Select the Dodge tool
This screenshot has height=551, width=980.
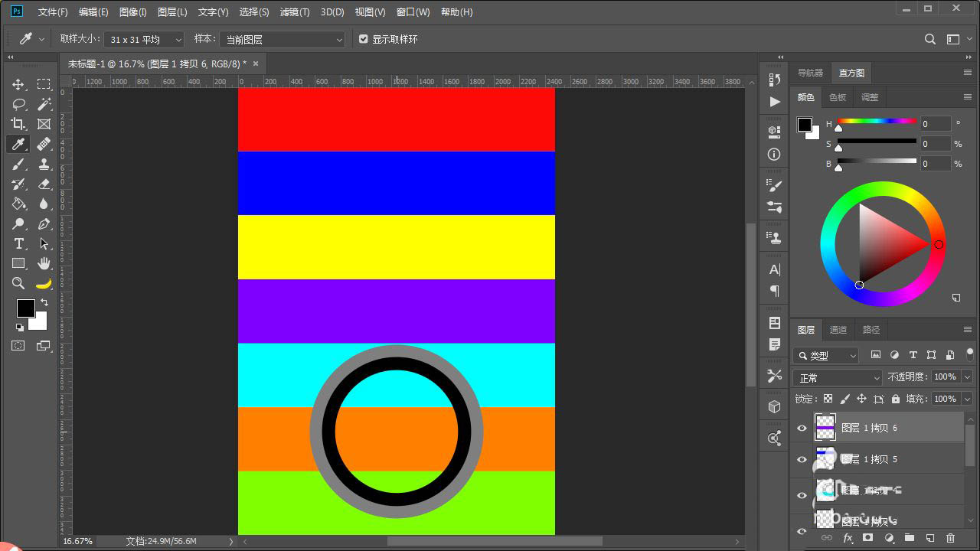(x=18, y=223)
